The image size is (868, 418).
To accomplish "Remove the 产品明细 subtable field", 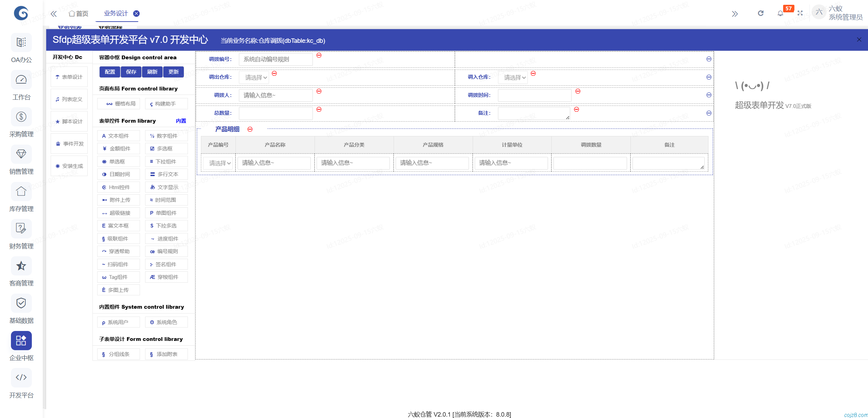I will pyautogui.click(x=250, y=129).
